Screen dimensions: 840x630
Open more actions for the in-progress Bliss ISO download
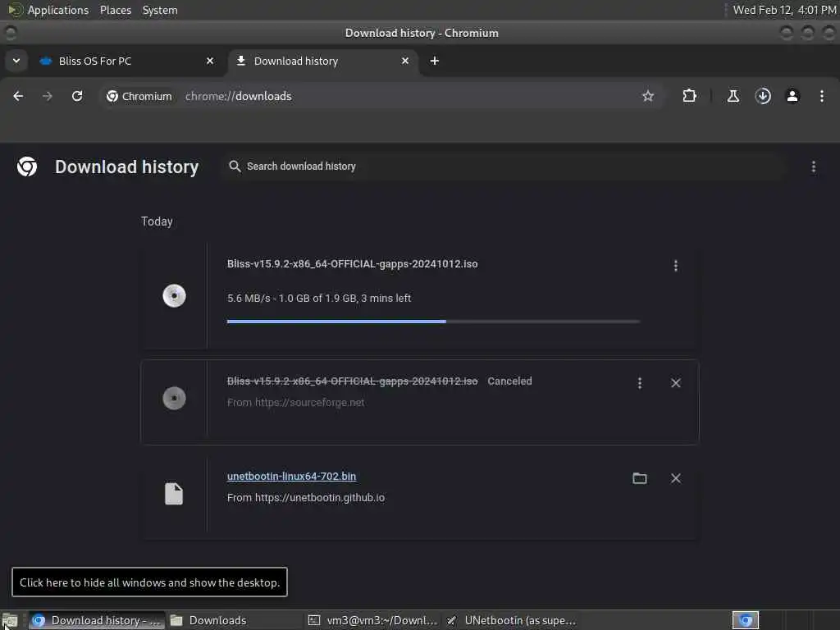point(676,266)
